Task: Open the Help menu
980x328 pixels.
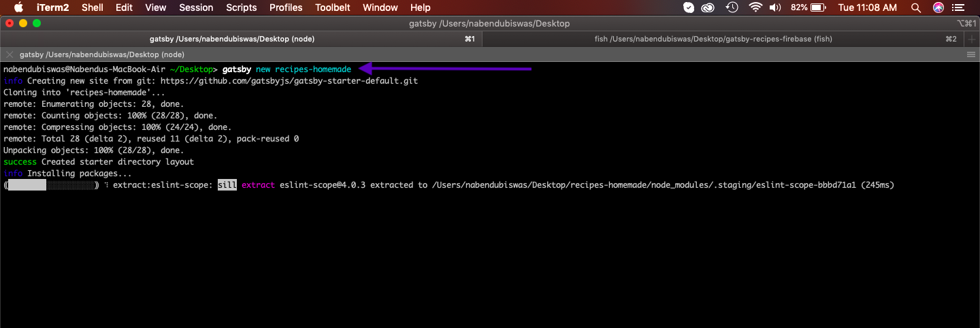Action: (x=421, y=7)
